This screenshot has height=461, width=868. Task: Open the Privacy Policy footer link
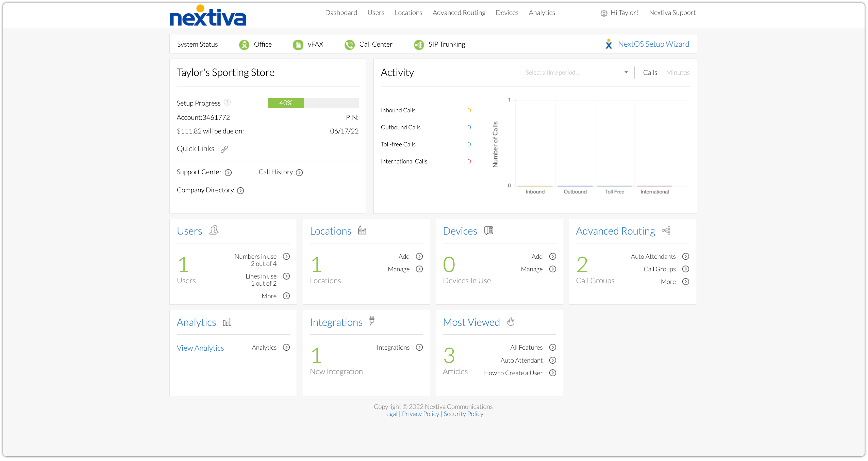420,414
